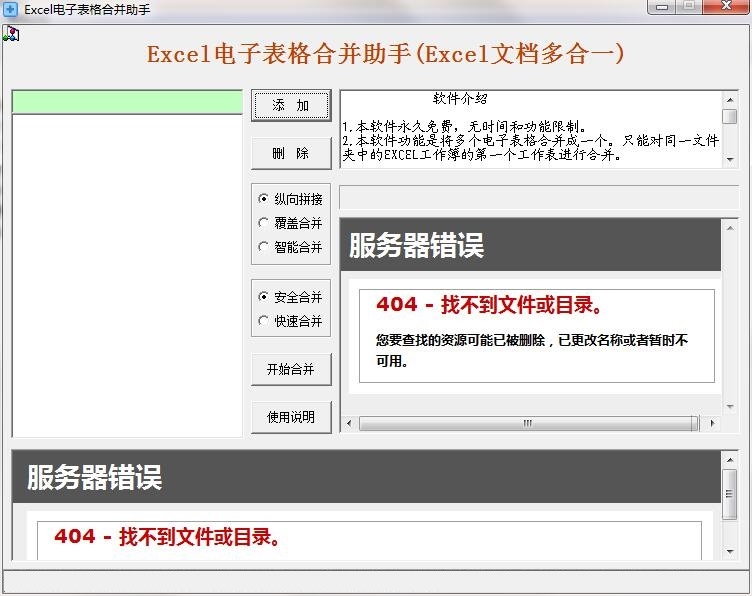Click the up arrow of the bottom web panel's scrollbar

click(730, 460)
